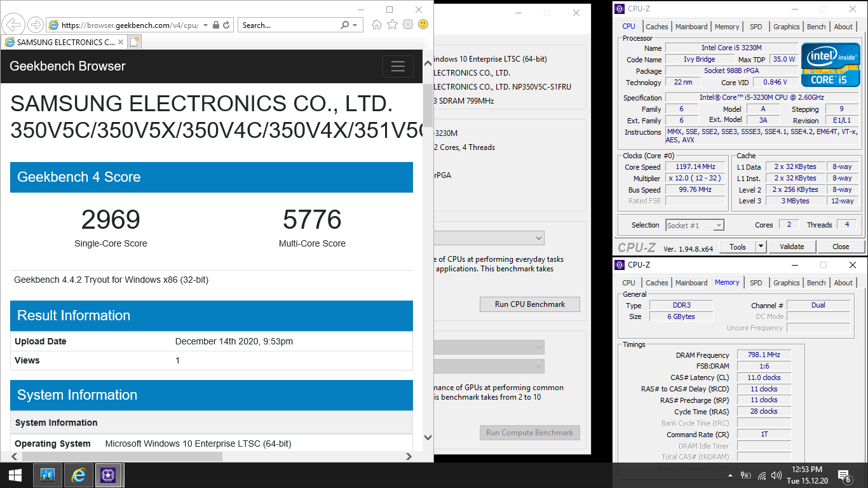868x488 pixels.
Task: Click the browser address bar URL
Action: [130, 25]
